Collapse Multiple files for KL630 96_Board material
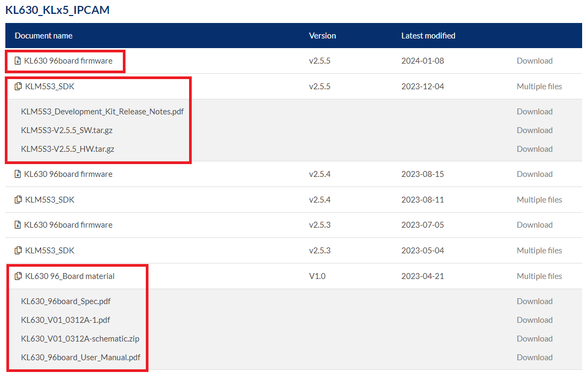This screenshot has height=380, width=588. (x=539, y=276)
